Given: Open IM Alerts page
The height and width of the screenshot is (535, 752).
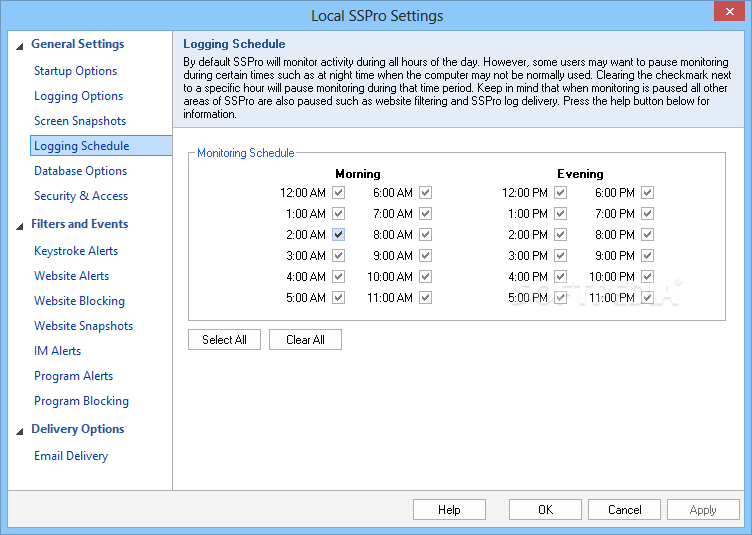Looking at the screenshot, I should (57, 350).
